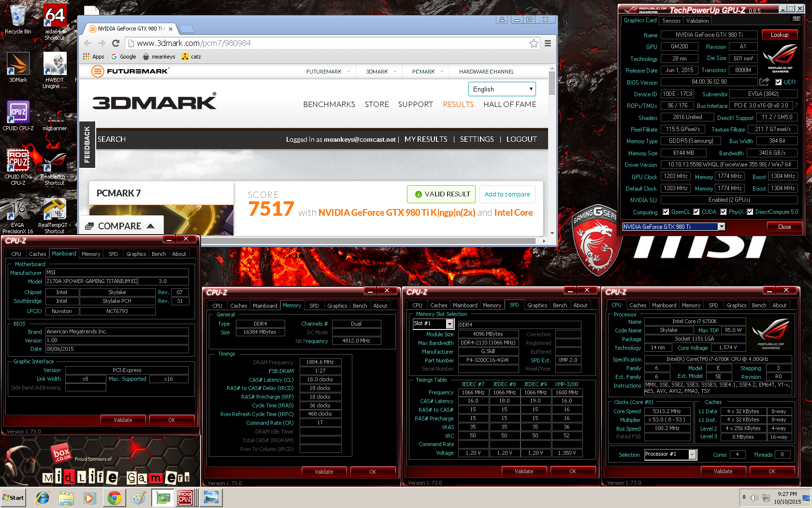Toggle the PhysX checkbox in GPU-Z

723,211
